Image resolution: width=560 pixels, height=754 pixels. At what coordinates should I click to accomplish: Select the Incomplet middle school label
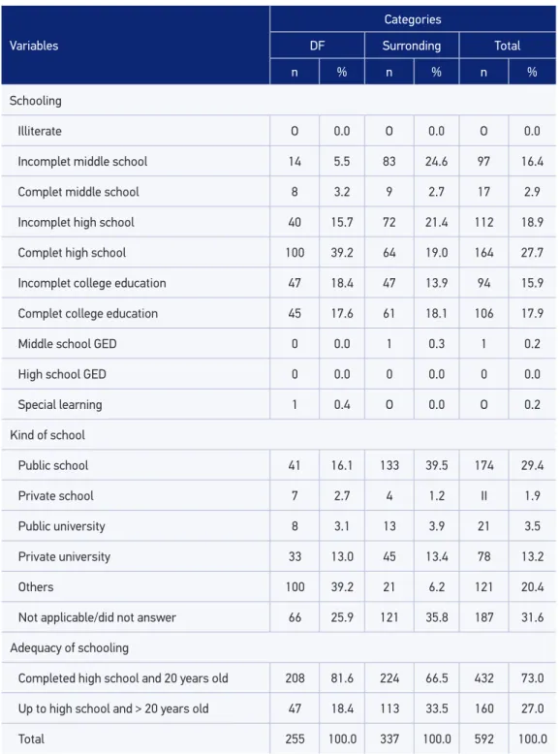(82, 161)
